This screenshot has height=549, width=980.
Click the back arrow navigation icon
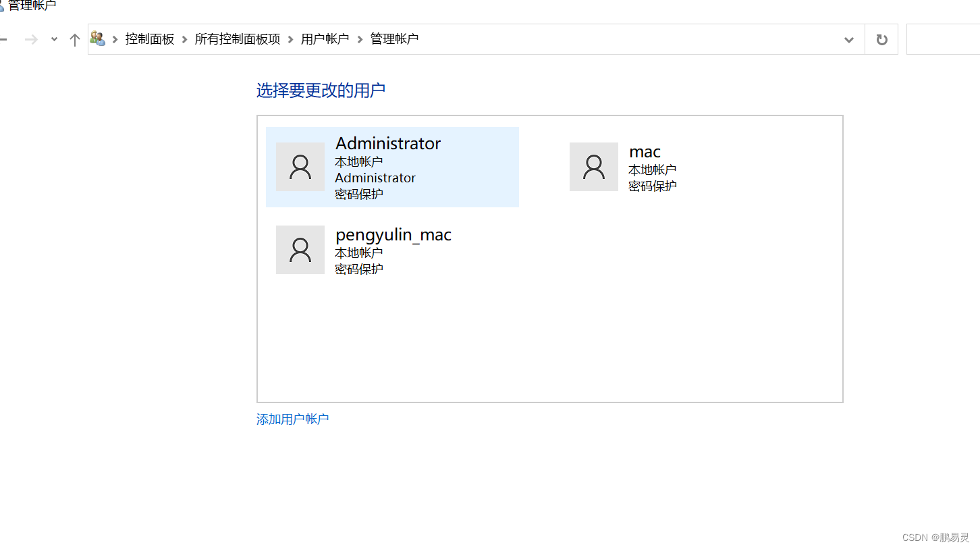click(4, 38)
